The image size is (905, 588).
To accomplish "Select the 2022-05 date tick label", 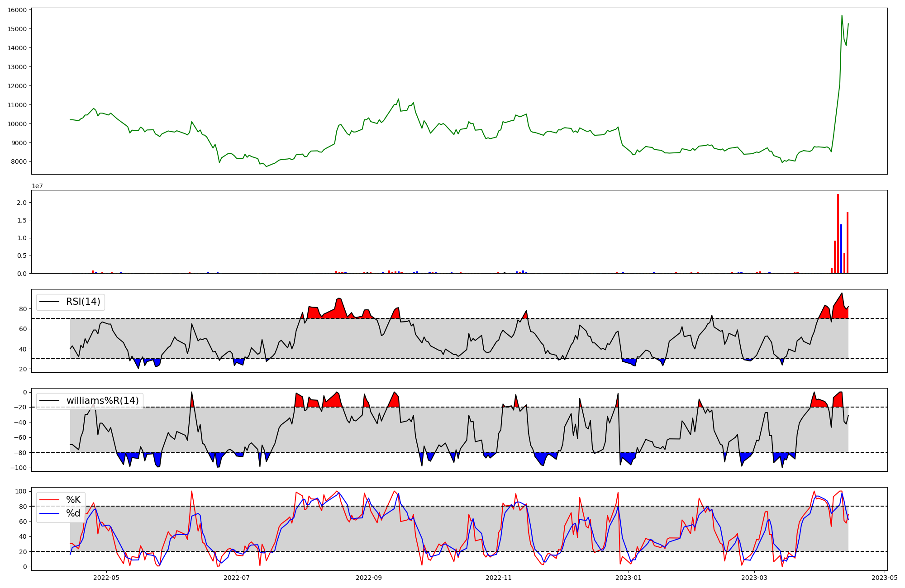I will (x=106, y=578).
